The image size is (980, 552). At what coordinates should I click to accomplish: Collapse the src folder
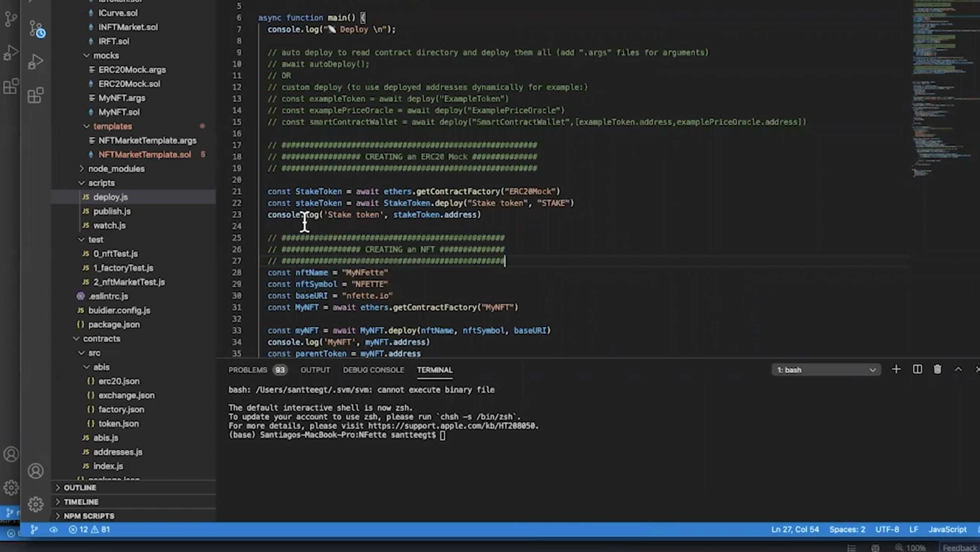(81, 353)
